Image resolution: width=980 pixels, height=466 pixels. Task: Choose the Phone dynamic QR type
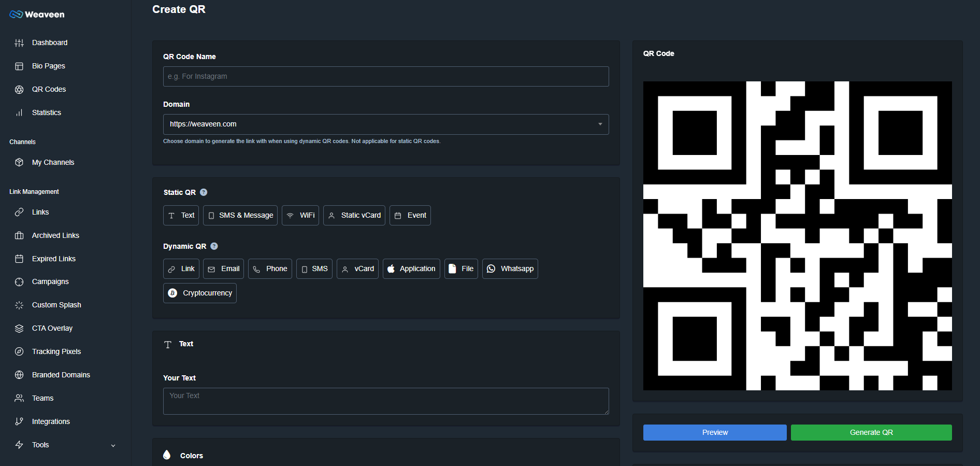click(x=270, y=269)
